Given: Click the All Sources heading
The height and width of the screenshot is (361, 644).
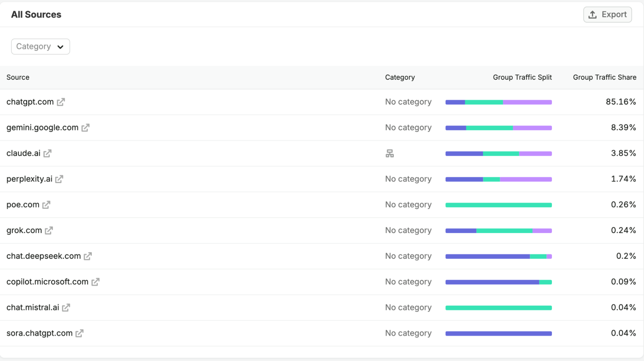Looking at the screenshot, I should point(36,14).
